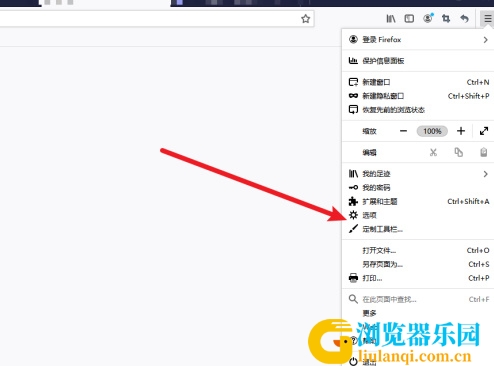Click the zoom out minus button
The width and height of the screenshot is (494, 366).
(x=403, y=131)
